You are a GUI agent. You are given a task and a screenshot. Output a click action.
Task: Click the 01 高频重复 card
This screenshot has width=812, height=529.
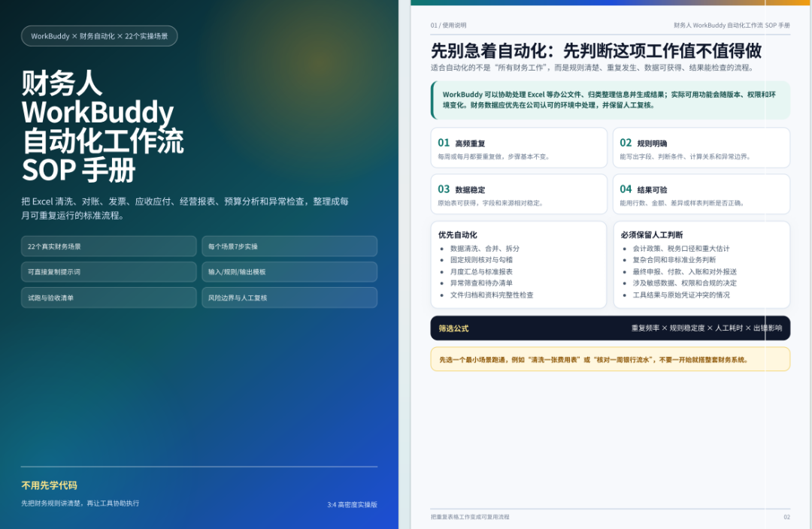(x=519, y=148)
